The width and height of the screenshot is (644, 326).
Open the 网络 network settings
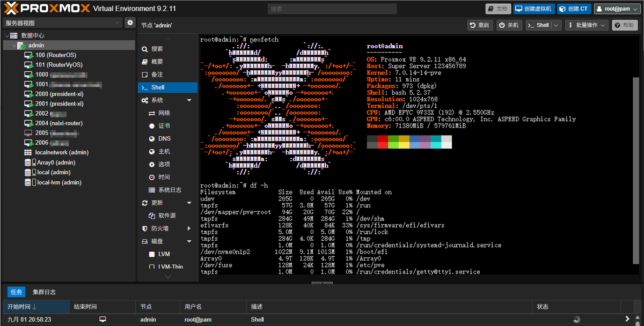pos(167,113)
